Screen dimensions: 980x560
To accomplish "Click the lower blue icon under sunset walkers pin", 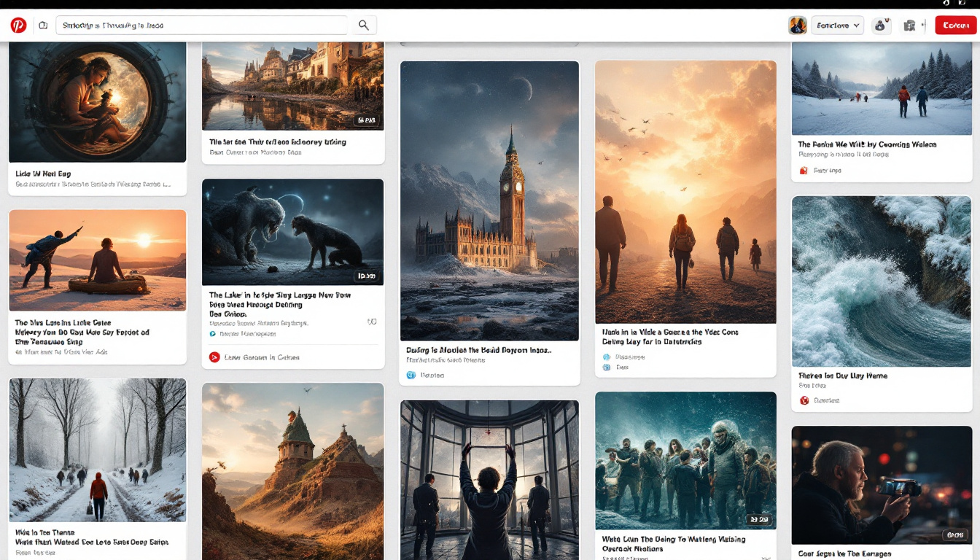I will (x=607, y=367).
